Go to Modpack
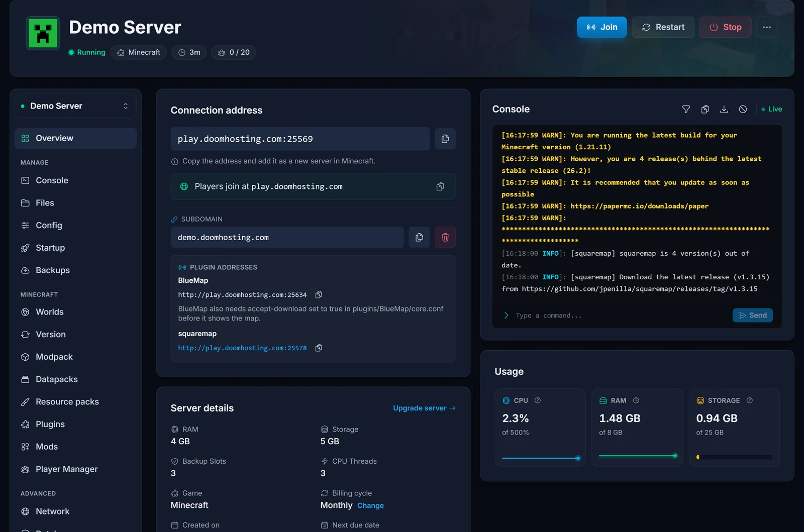Screen dimensions: 804x532 (x=75, y=357)
